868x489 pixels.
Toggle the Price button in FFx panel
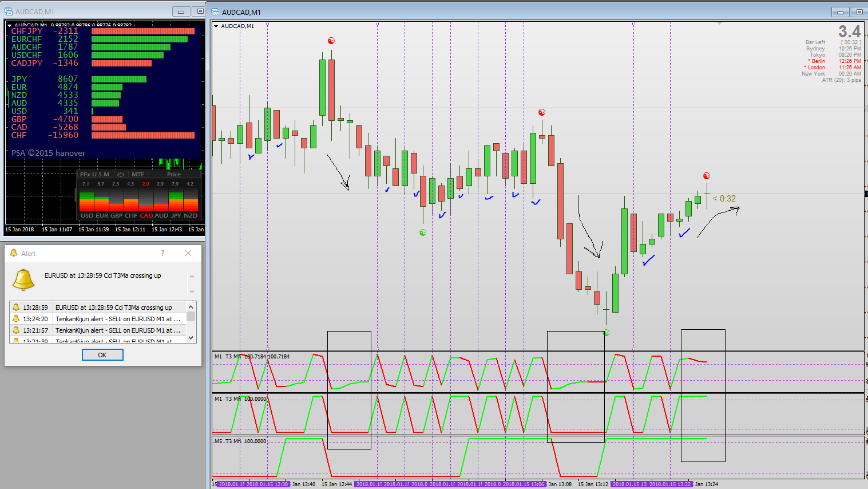[x=174, y=175]
